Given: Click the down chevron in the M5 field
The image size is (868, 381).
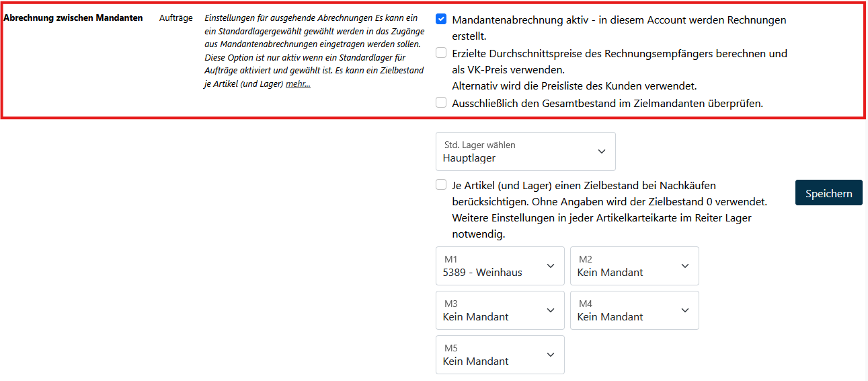Looking at the screenshot, I should pyautogui.click(x=551, y=355).
